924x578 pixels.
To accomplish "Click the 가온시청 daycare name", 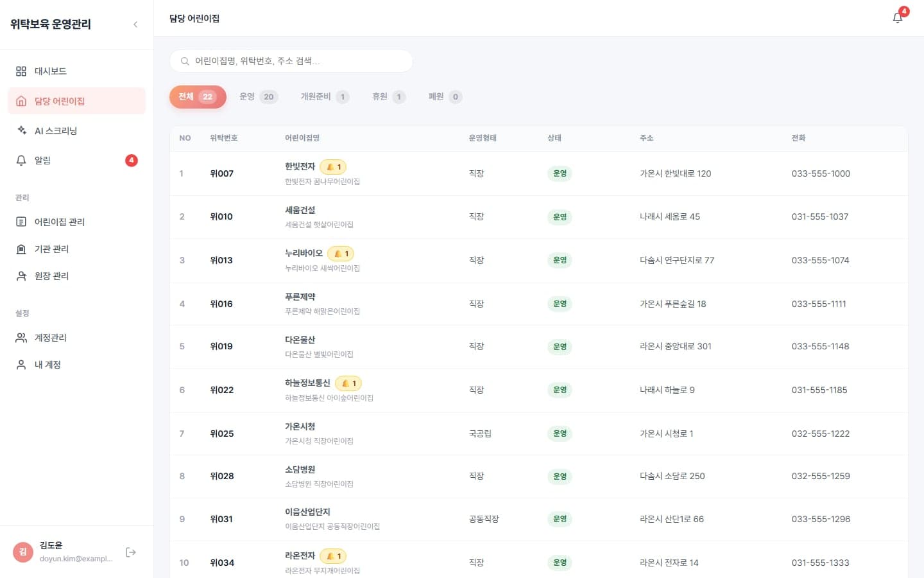I will tap(300, 426).
